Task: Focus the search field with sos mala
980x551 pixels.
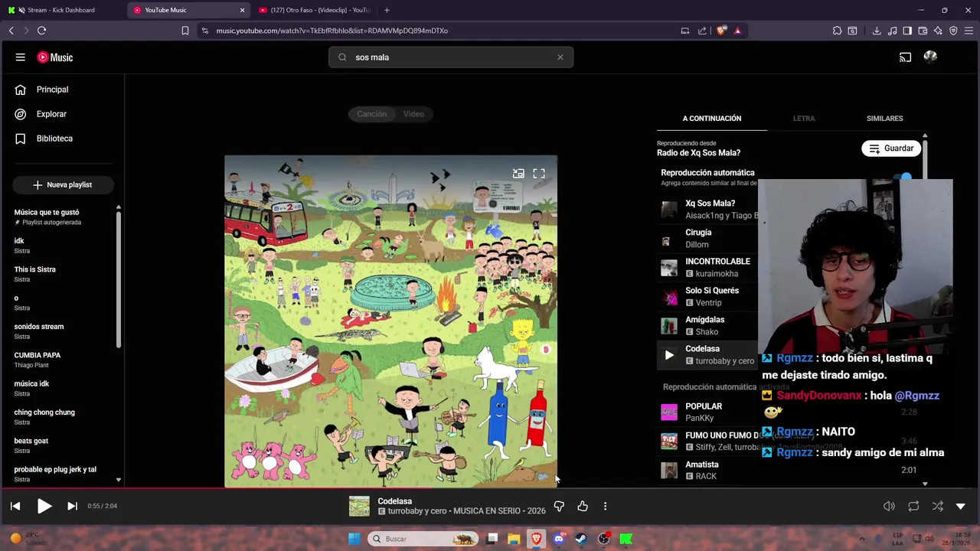Action: coord(451,57)
